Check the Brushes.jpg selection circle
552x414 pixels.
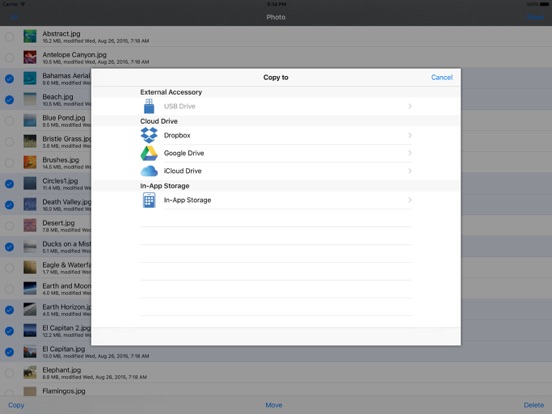[x=10, y=163]
